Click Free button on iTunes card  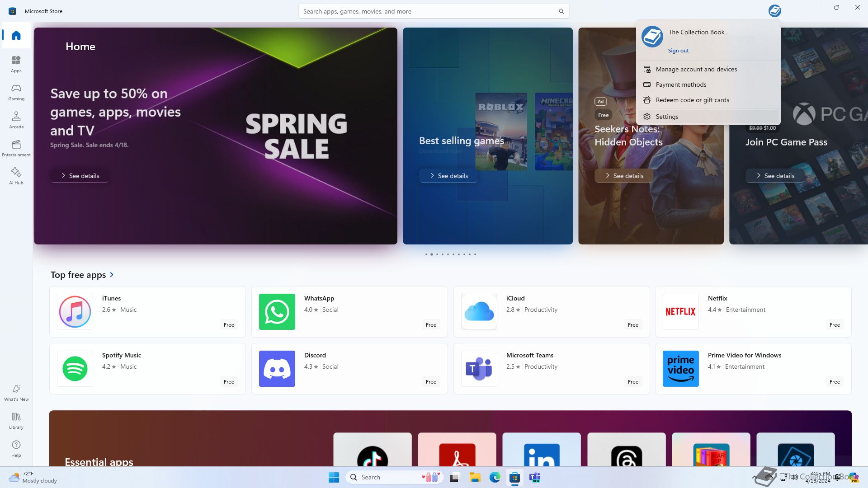coord(229,325)
